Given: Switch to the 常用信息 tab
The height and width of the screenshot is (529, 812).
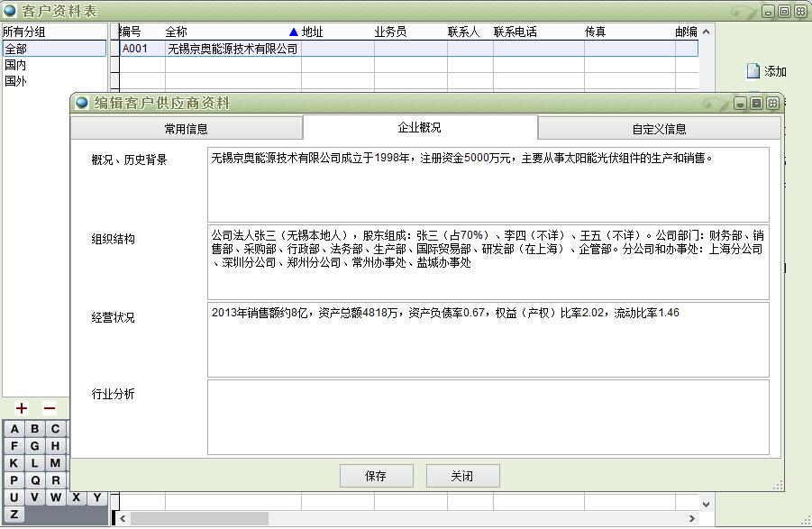Looking at the screenshot, I should 186,129.
